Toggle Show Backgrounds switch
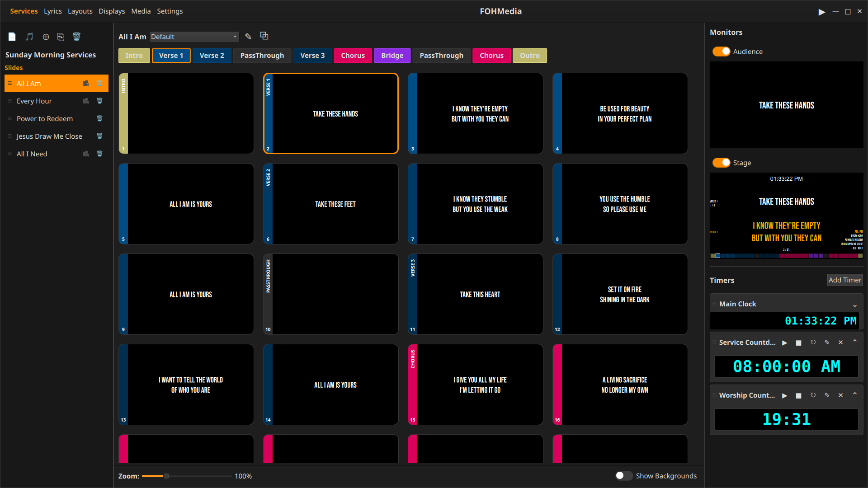Screen dimensions: 868x488 click(x=624, y=475)
